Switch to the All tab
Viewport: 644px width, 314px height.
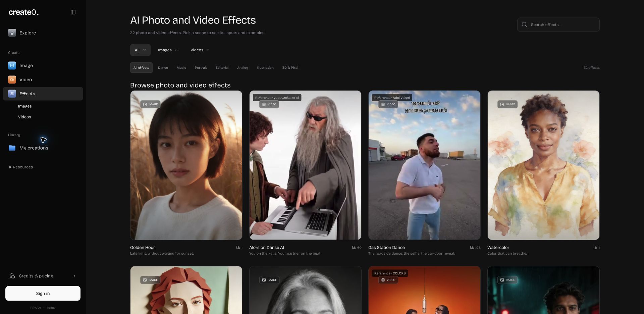pyautogui.click(x=140, y=50)
